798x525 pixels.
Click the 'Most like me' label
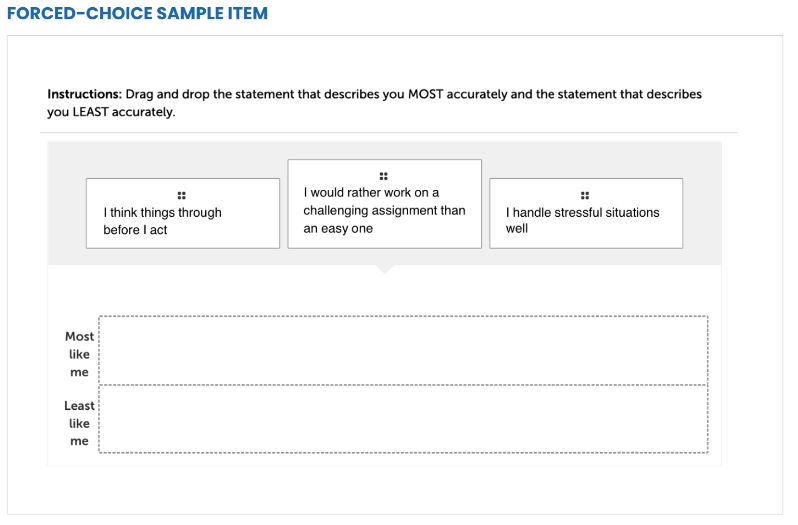coord(79,354)
